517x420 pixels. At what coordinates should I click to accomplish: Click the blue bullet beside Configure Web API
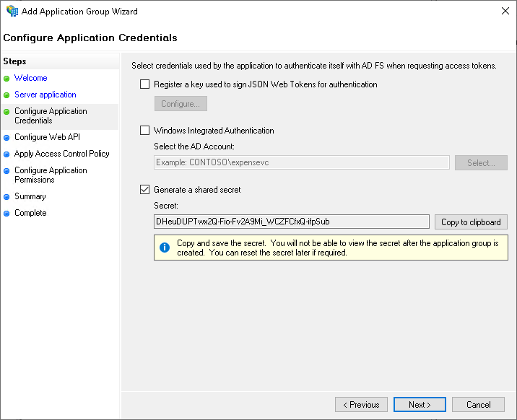tap(7, 137)
